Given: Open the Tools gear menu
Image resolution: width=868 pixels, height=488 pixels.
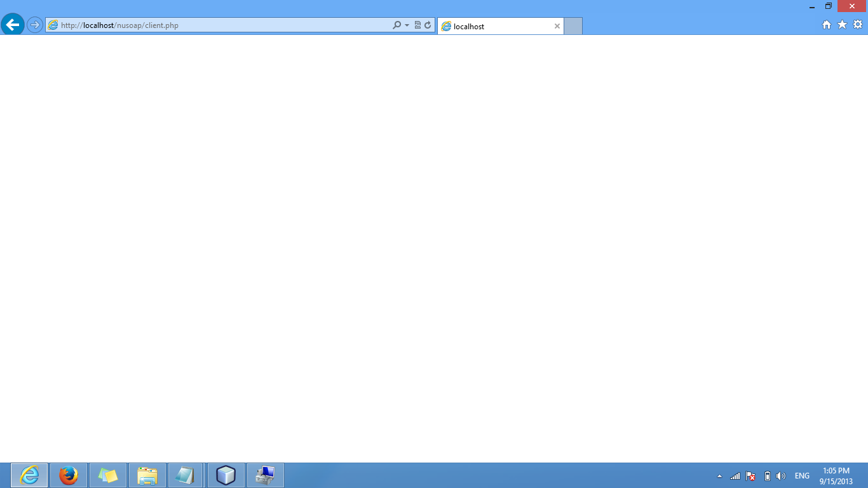Looking at the screenshot, I should [x=858, y=25].
